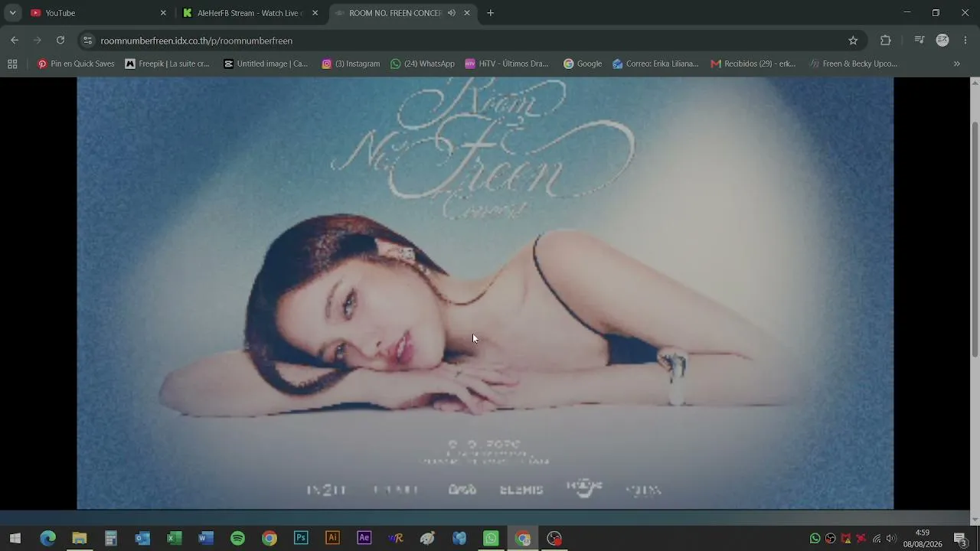Open the purple and orange R app on taskbar
Viewport: 980px width, 551px height.
tap(396, 538)
